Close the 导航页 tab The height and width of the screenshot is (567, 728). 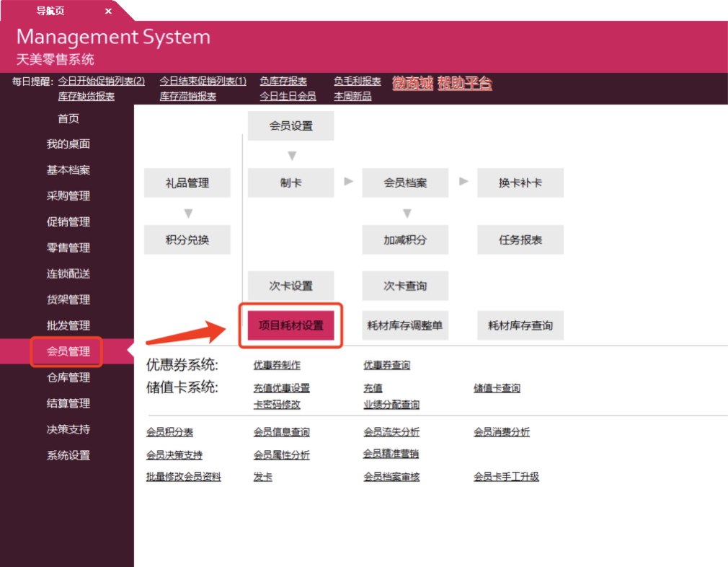pos(108,11)
